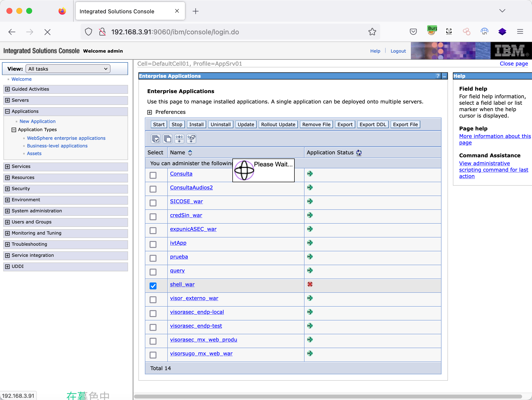Uncheck the shell_war checkbox

[153, 286]
